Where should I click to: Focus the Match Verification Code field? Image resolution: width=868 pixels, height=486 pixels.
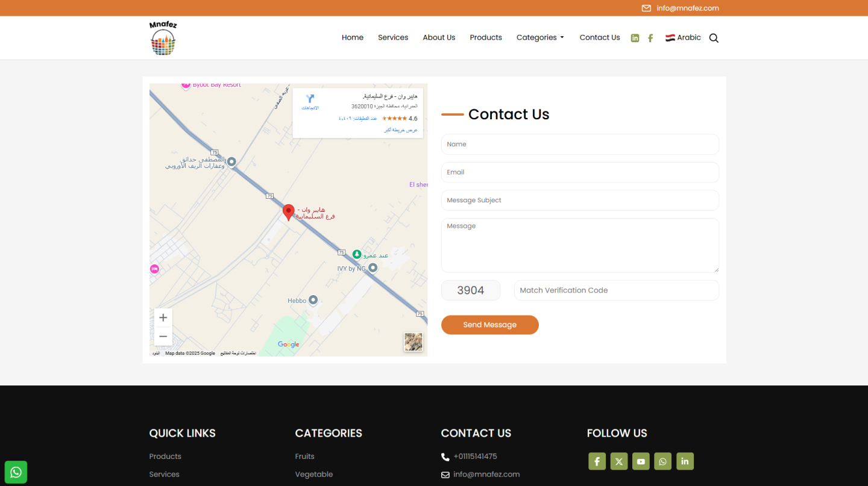click(616, 290)
